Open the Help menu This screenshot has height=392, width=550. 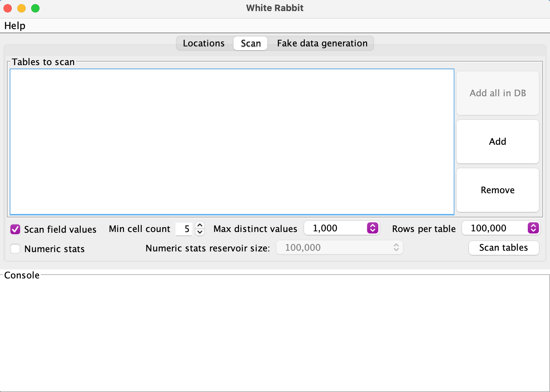pyautogui.click(x=15, y=26)
